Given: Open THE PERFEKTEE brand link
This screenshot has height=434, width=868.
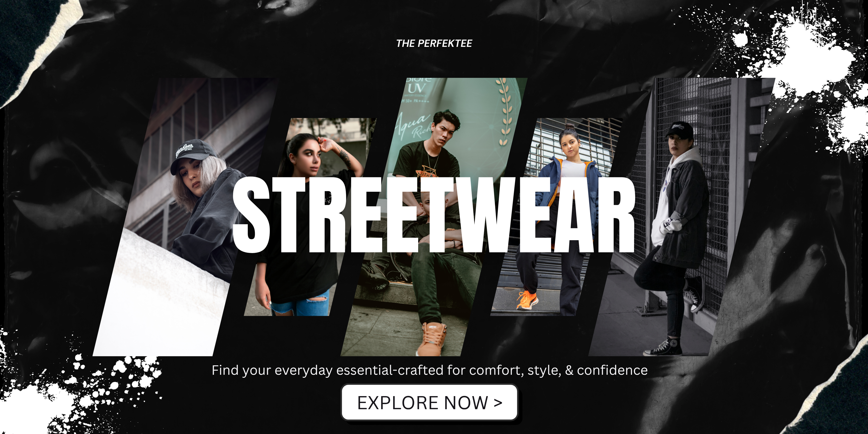Looking at the screenshot, I should point(434,43).
